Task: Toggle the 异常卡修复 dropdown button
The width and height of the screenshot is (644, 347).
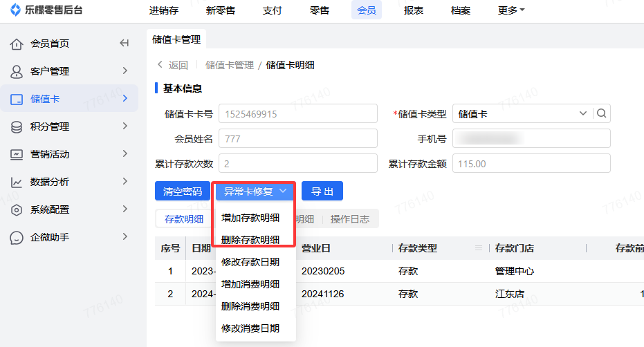Action: click(255, 191)
